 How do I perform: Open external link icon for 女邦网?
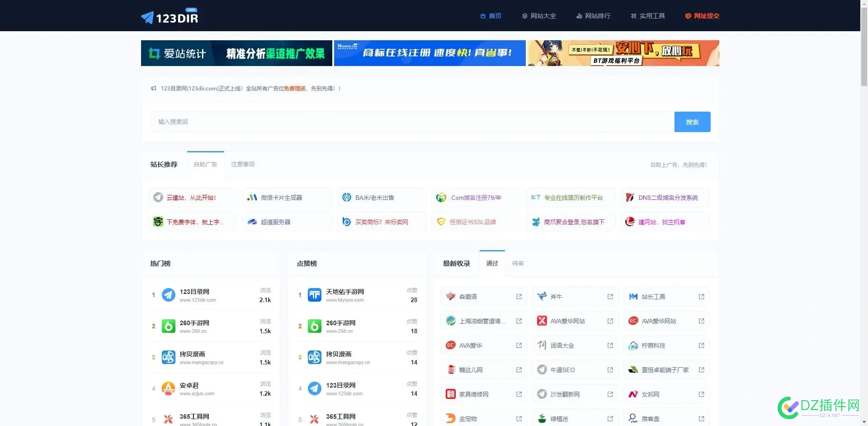(701, 394)
